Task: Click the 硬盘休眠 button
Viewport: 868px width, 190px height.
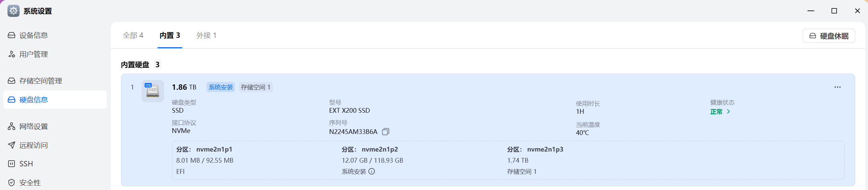Action: 828,36
